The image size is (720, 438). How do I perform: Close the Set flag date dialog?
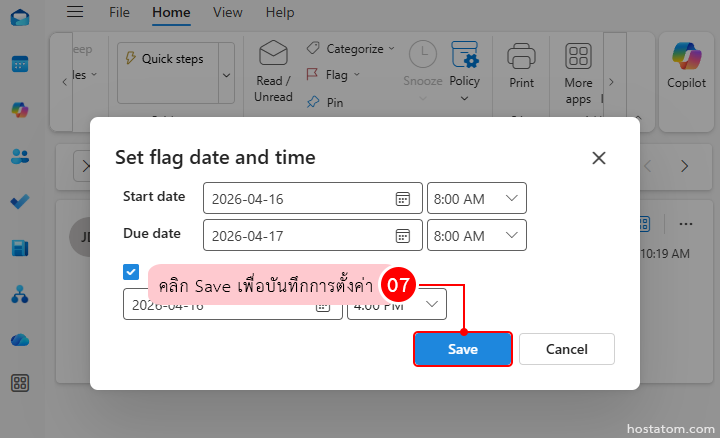click(599, 158)
